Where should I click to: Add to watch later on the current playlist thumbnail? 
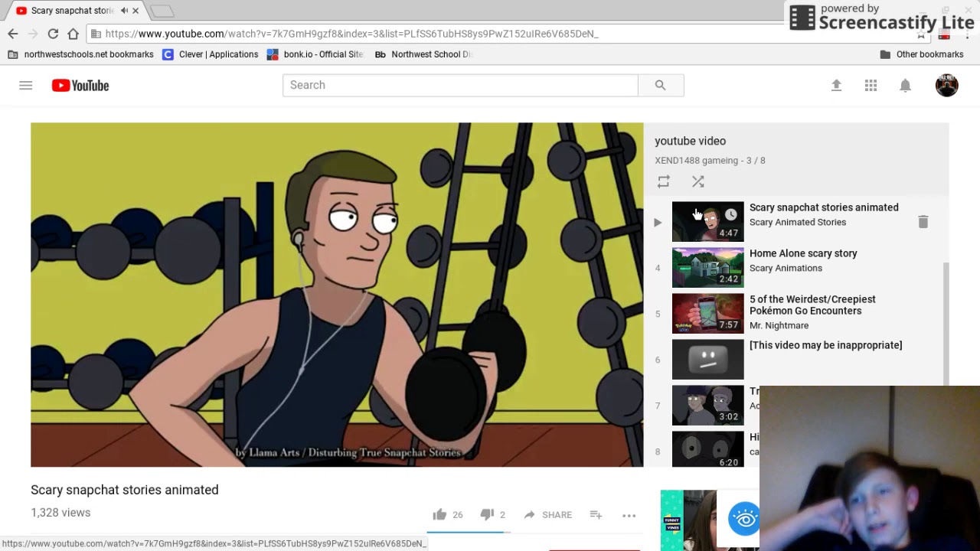[x=731, y=214]
